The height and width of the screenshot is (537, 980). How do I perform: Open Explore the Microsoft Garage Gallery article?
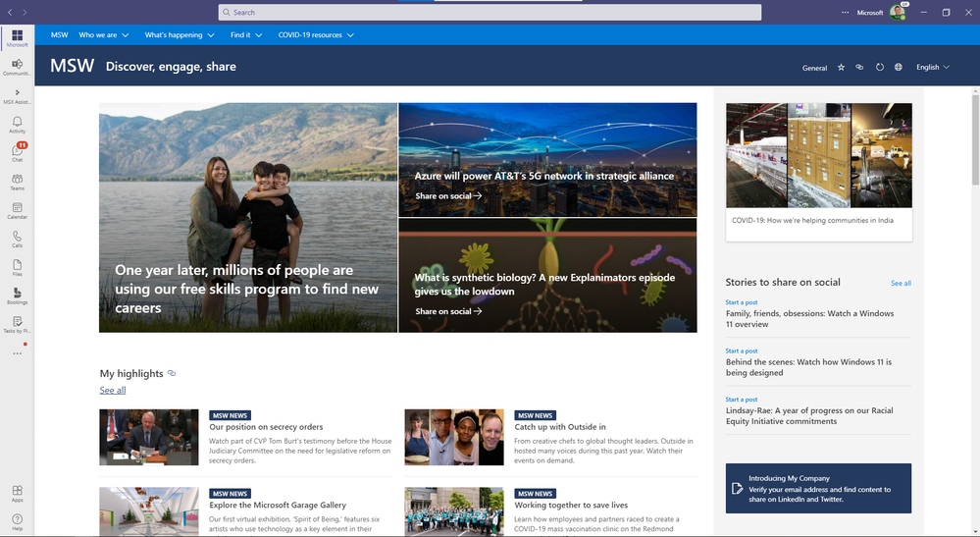tap(278, 506)
